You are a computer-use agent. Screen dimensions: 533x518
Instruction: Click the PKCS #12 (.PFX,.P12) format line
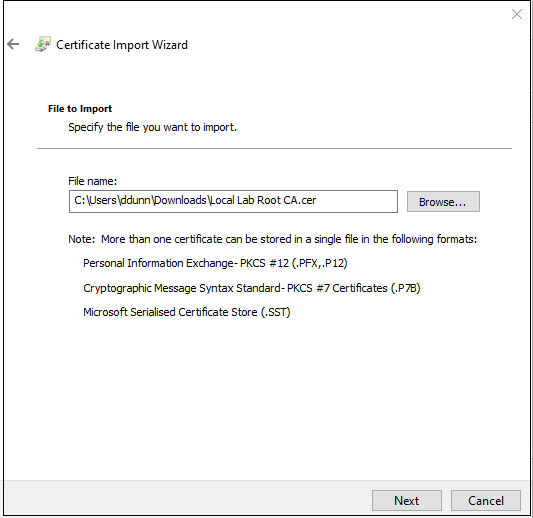(215, 263)
